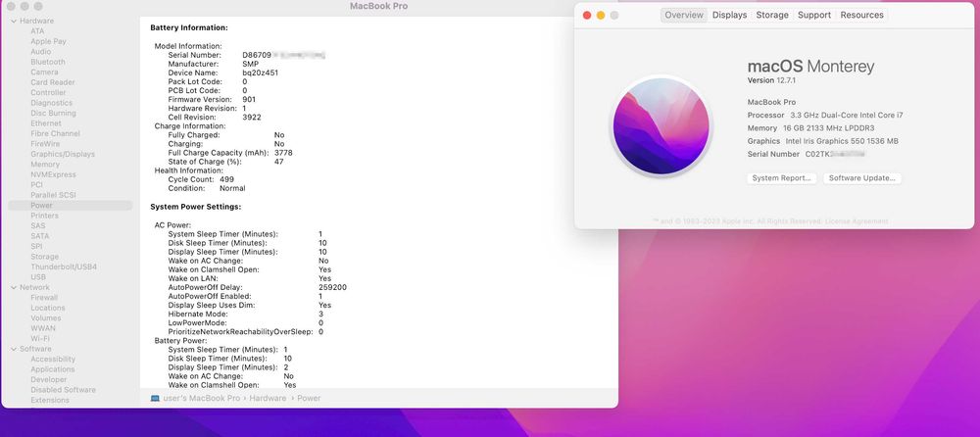Screen dimensions: 980x437
Task: Collapse the Network section in sidebar
Action: (14, 288)
